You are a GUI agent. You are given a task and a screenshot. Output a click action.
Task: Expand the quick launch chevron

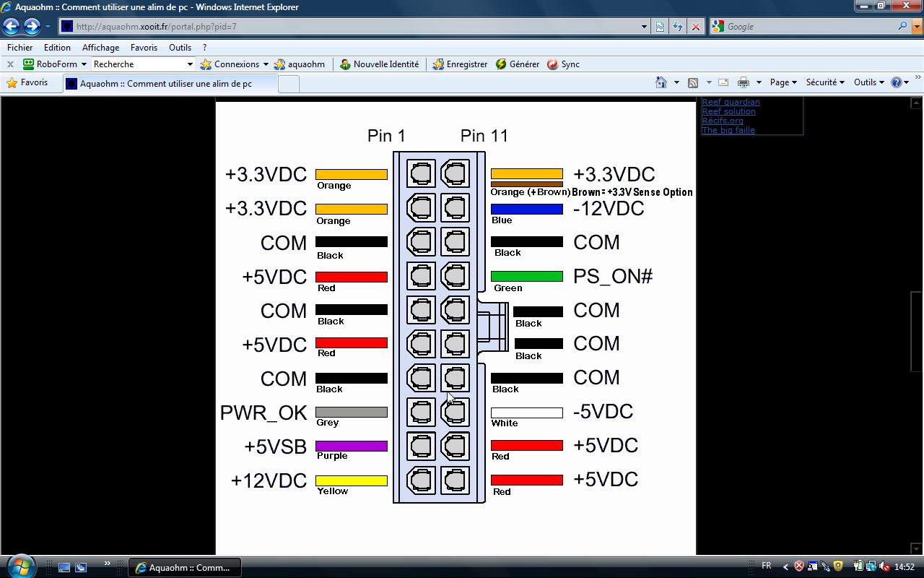(108, 564)
